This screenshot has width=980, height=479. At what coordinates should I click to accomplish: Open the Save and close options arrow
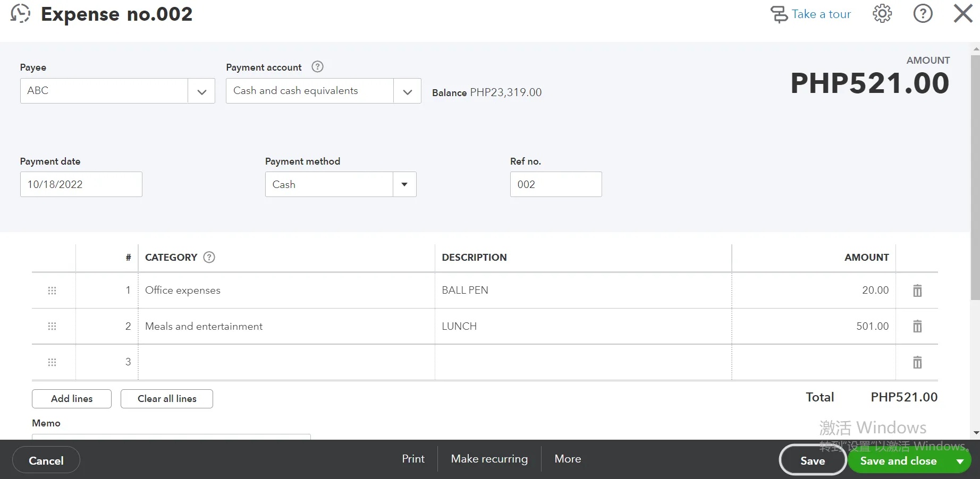pyautogui.click(x=960, y=461)
